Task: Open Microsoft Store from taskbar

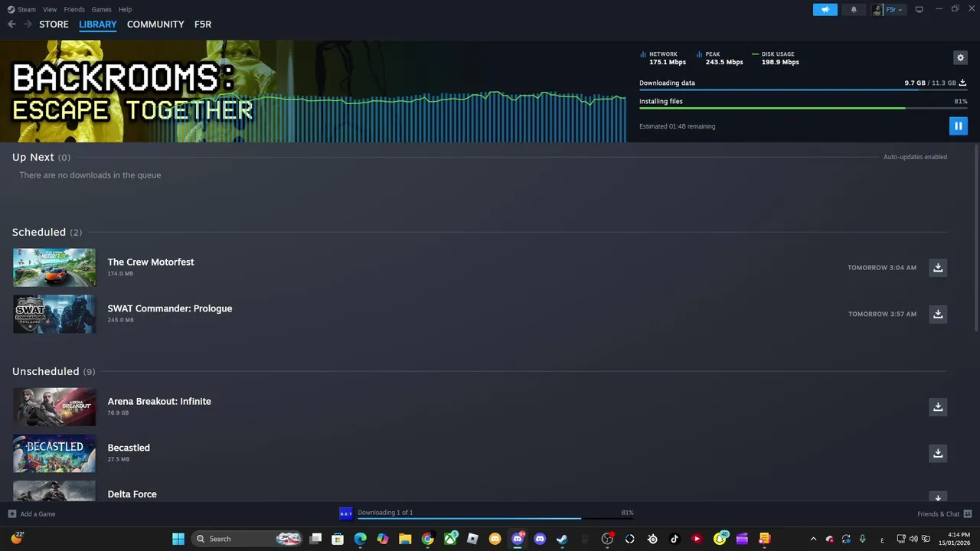Action: point(338,539)
